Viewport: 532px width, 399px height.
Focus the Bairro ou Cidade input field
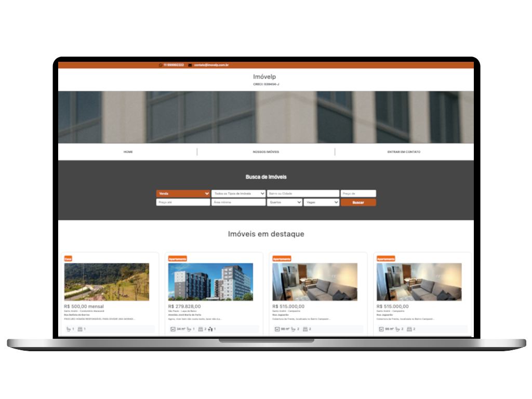click(302, 193)
